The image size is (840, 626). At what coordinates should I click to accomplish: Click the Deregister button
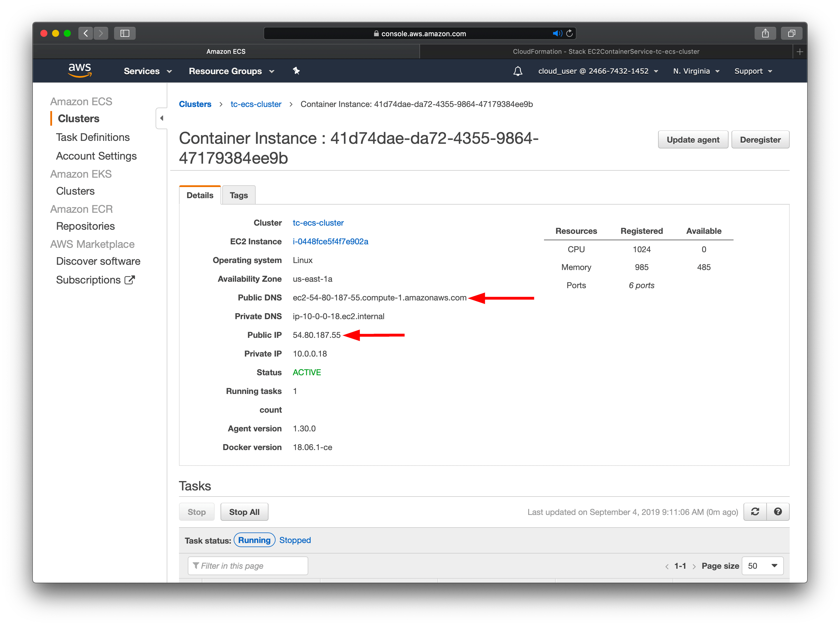(760, 140)
